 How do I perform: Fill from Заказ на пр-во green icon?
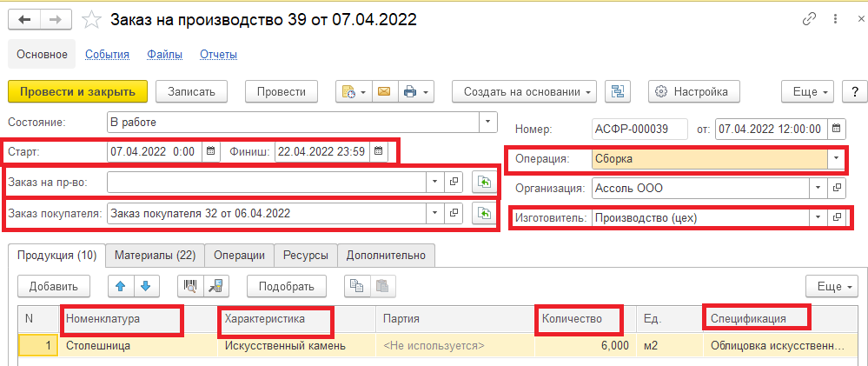pos(483,182)
